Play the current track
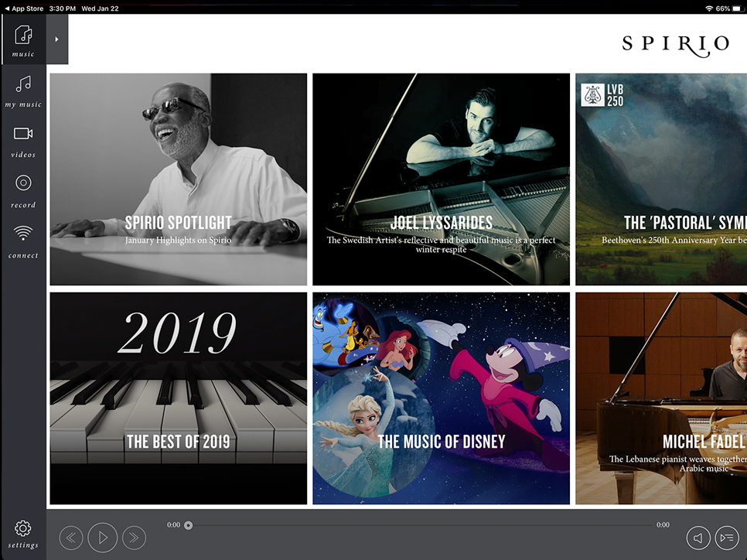747x560 pixels. click(x=102, y=538)
